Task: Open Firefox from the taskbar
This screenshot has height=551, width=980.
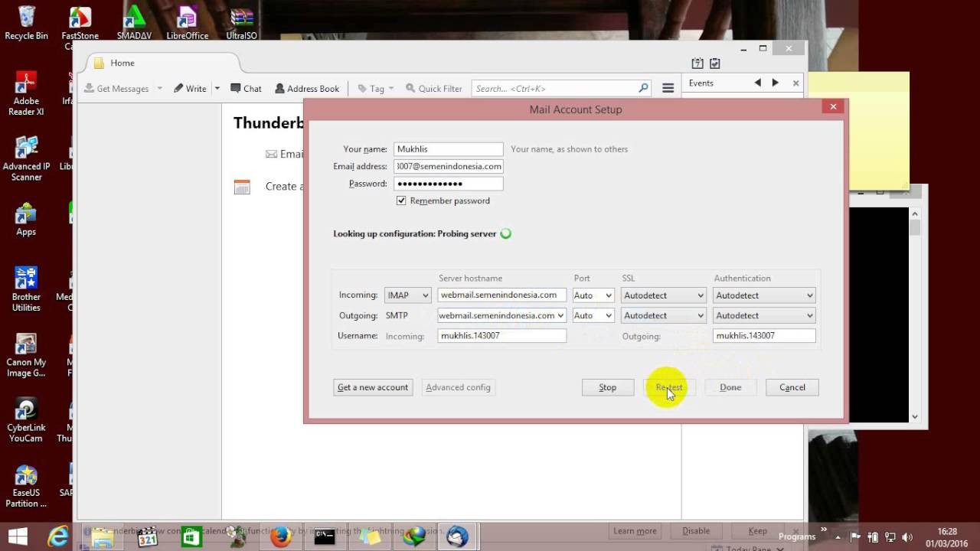Action: point(281,536)
